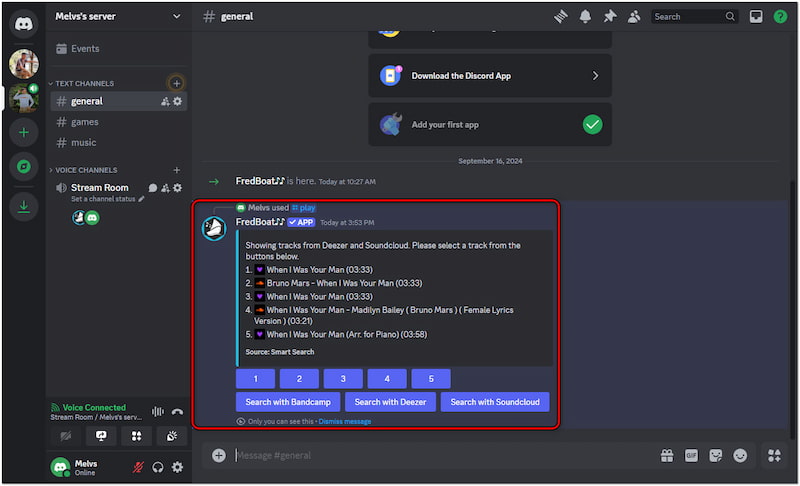
Task: Collapse the Voice Channels category
Action: (x=86, y=170)
